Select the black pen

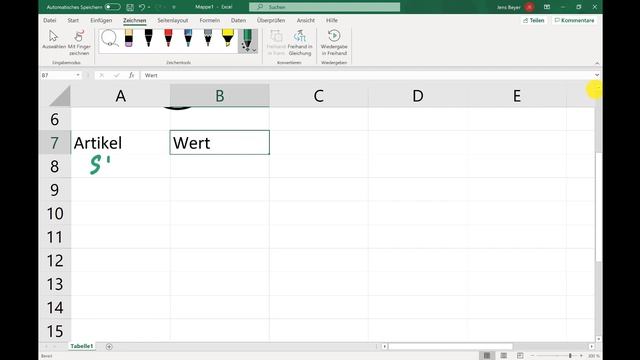tap(149, 38)
